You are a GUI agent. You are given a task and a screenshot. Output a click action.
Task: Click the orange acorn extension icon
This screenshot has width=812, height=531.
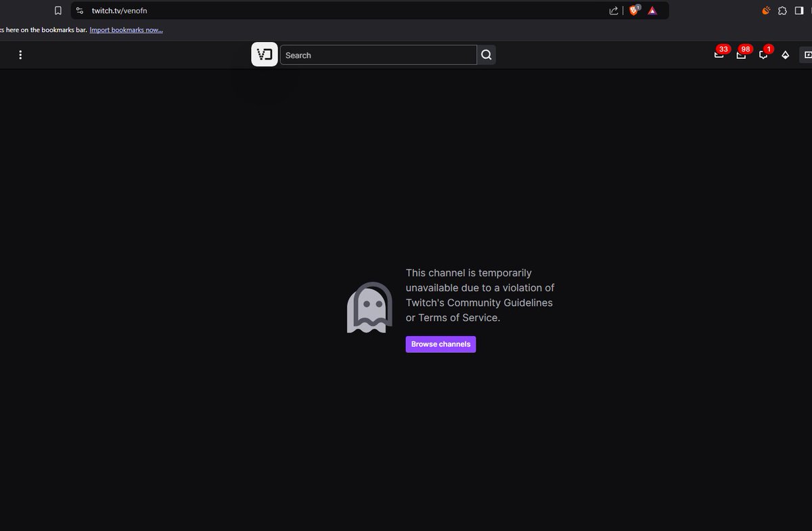[766, 11]
